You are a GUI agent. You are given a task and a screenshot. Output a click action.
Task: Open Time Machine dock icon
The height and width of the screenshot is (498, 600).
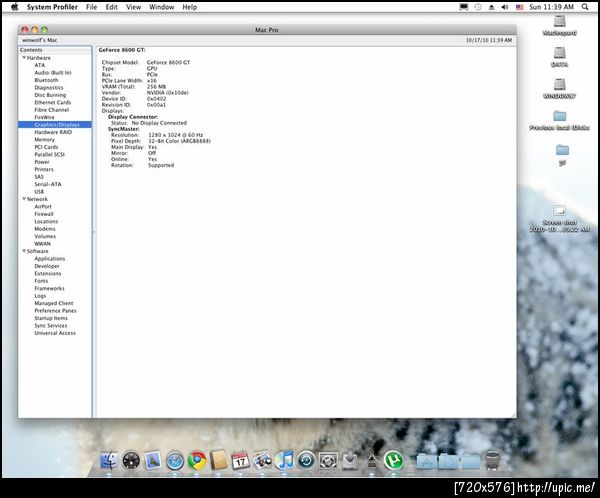[306, 460]
